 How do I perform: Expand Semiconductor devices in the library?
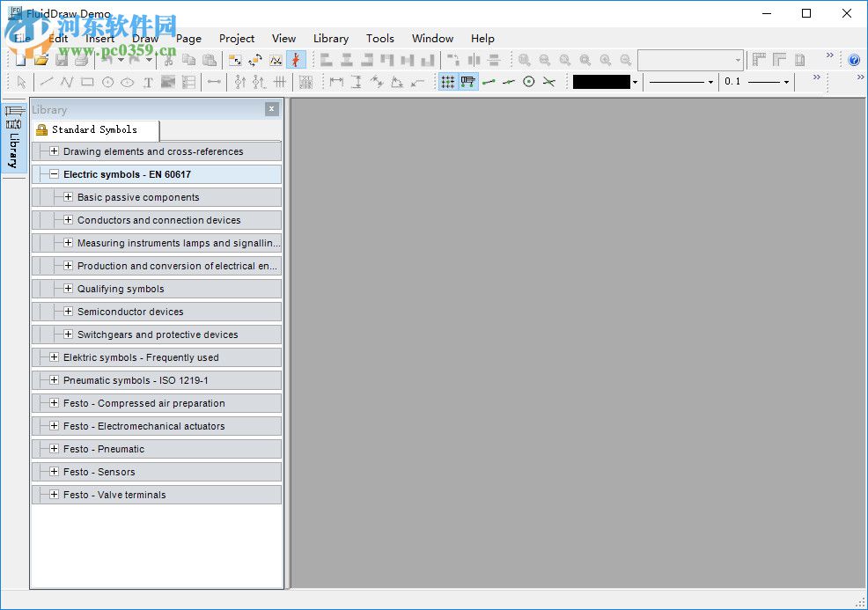[69, 312]
